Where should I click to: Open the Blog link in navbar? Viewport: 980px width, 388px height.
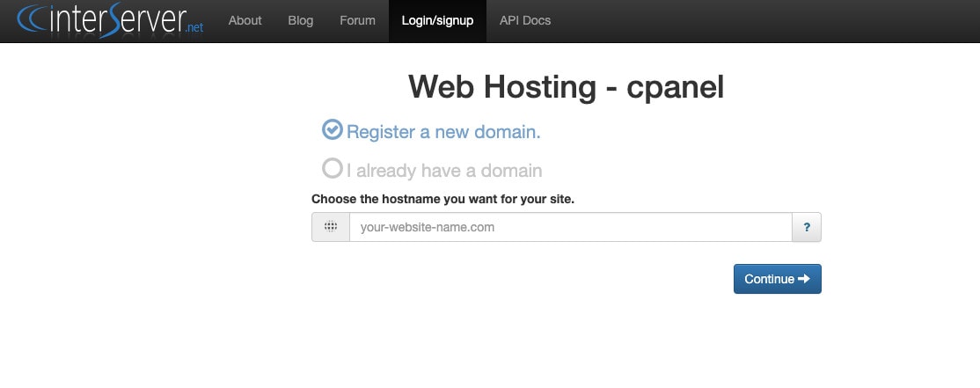pos(301,20)
